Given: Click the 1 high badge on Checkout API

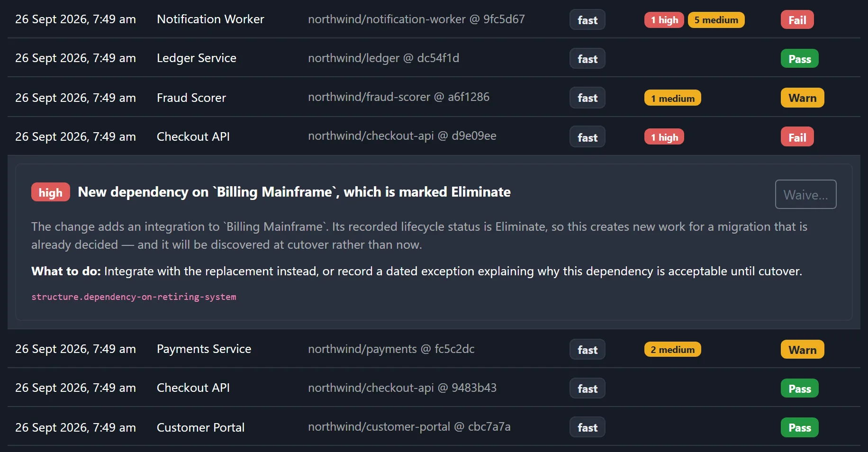Looking at the screenshot, I should [664, 137].
